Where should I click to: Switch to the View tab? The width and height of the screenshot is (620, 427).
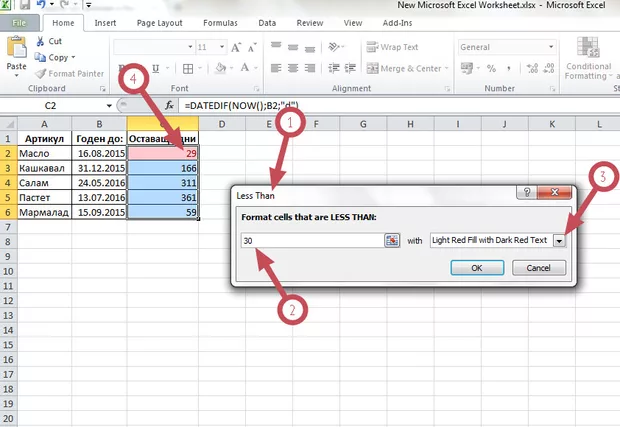point(353,23)
